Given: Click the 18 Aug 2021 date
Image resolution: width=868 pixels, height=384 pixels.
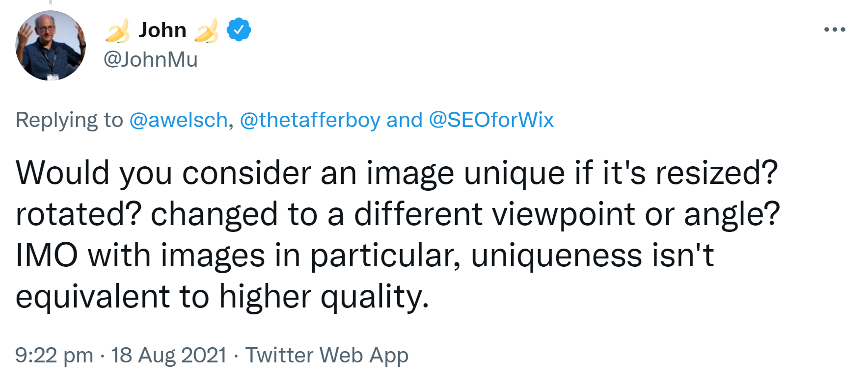Looking at the screenshot, I should pos(168,355).
